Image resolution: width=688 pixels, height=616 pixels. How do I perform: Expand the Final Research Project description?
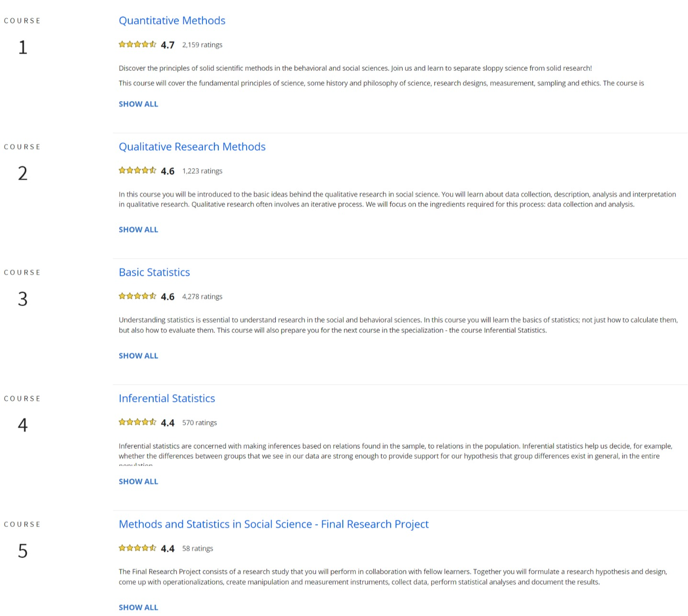coord(138,607)
